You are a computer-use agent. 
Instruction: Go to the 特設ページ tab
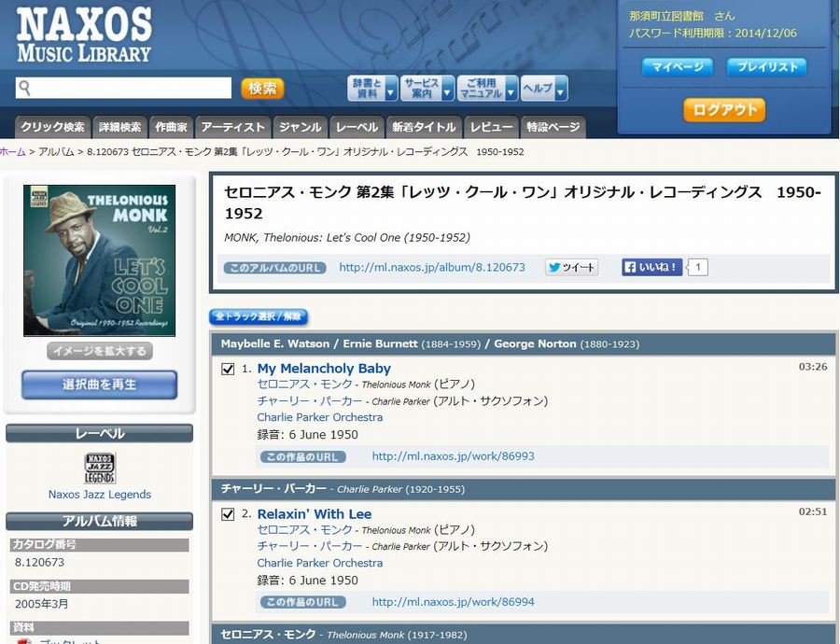(x=553, y=127)
